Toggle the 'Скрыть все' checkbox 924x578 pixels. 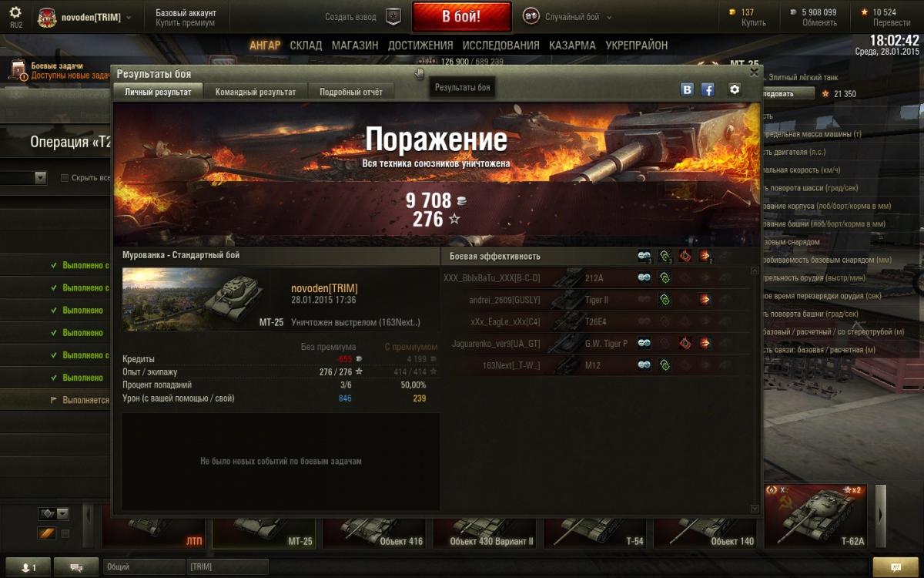[65, 178]
